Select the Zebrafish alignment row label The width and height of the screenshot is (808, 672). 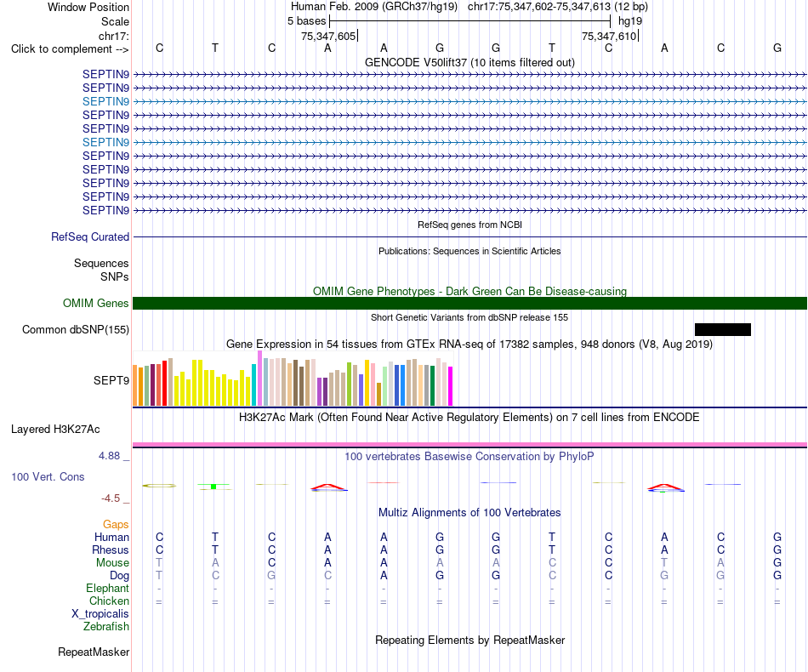pos(106,627)
